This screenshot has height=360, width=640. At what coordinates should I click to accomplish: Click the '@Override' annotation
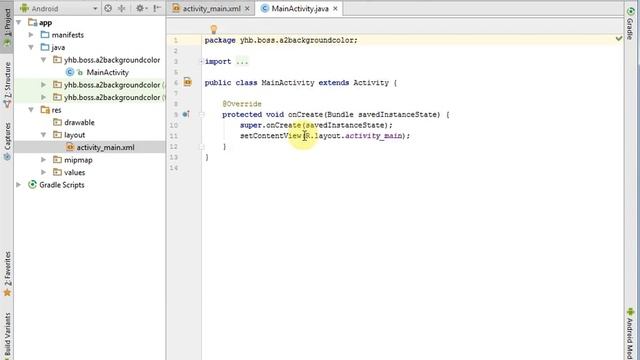tap(242, 104)
